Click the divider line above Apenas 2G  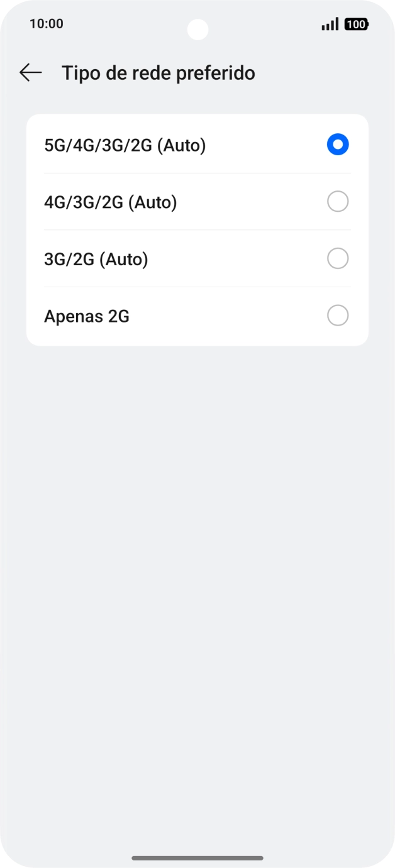pyautogui.click(x=197, y=287)
